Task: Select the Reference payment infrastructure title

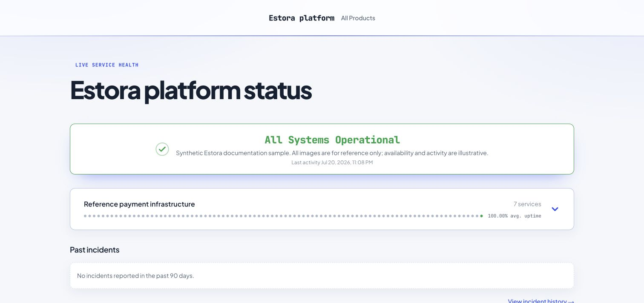Action: [x=139, y=204]
